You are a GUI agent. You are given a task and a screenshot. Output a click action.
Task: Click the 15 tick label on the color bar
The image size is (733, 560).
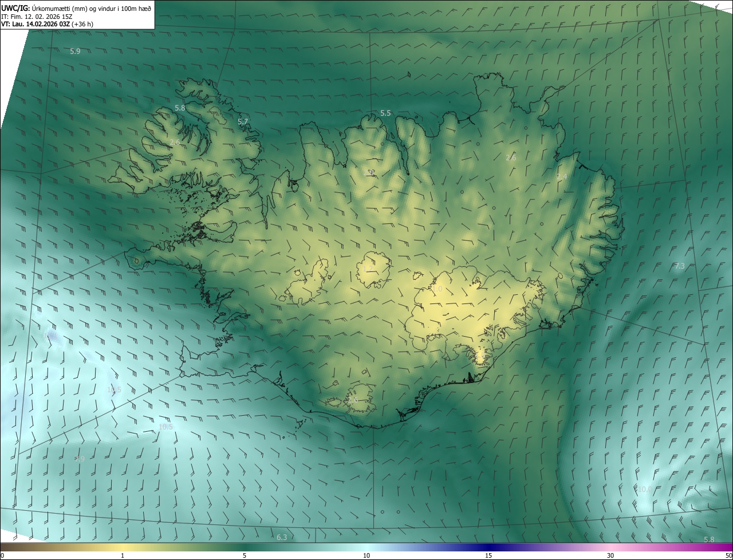point(488,555)
